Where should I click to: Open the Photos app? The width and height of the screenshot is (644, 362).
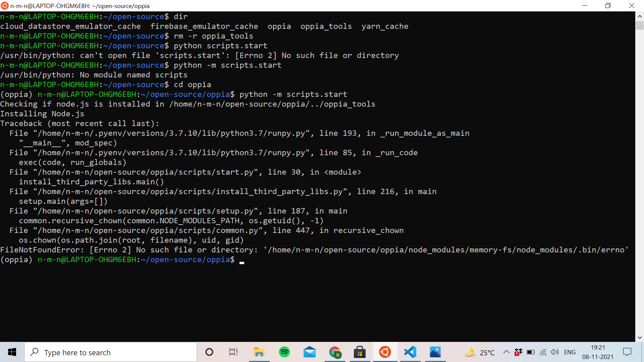tap(435, 352)
